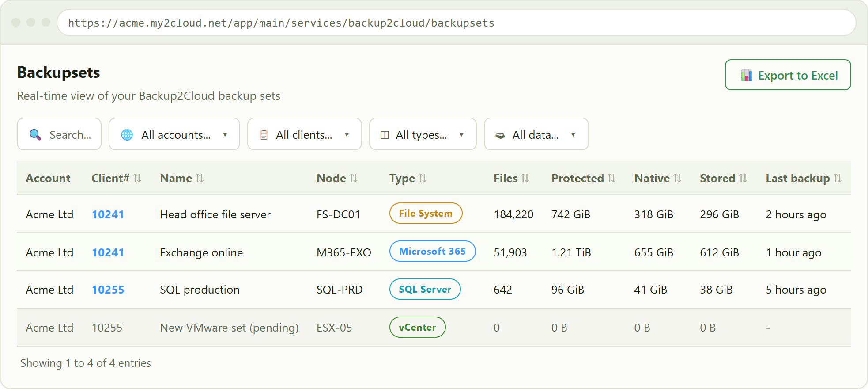Click last backup '1 hour ago'
The height and width of the screenshot is (389, 868).
point(793,252)
